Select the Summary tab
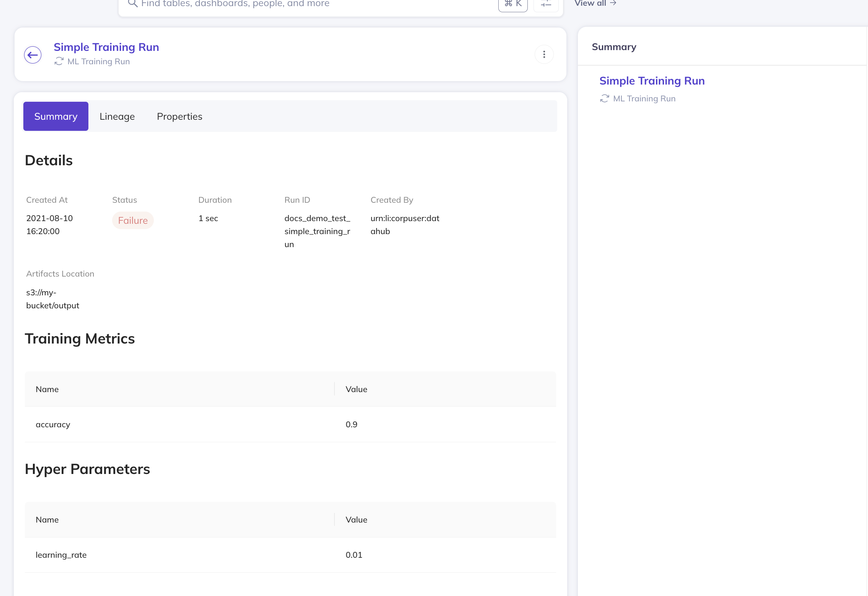Viewport: 868px width, 596px height. (56, 116)
